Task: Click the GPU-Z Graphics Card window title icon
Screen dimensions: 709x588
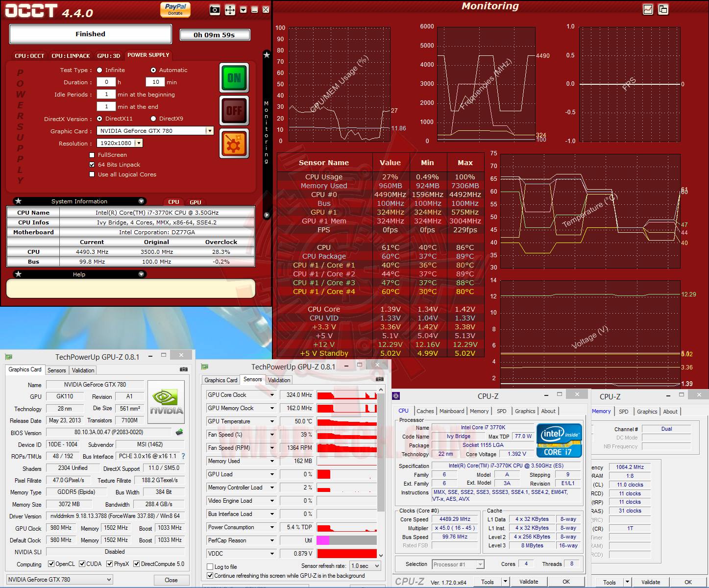Action: [8, 357]
